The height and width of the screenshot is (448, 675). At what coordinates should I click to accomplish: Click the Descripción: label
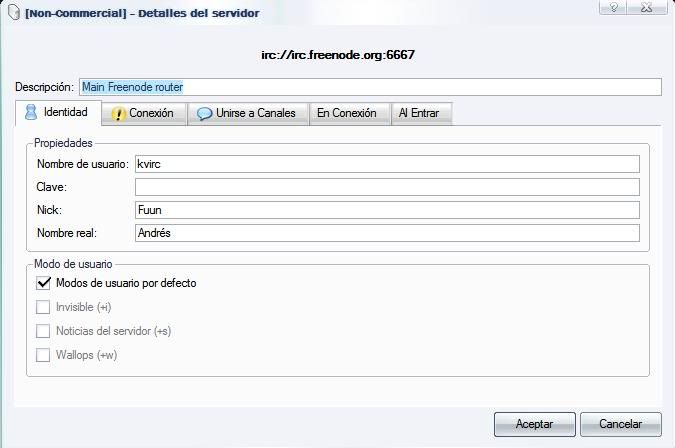coord(44,87)
